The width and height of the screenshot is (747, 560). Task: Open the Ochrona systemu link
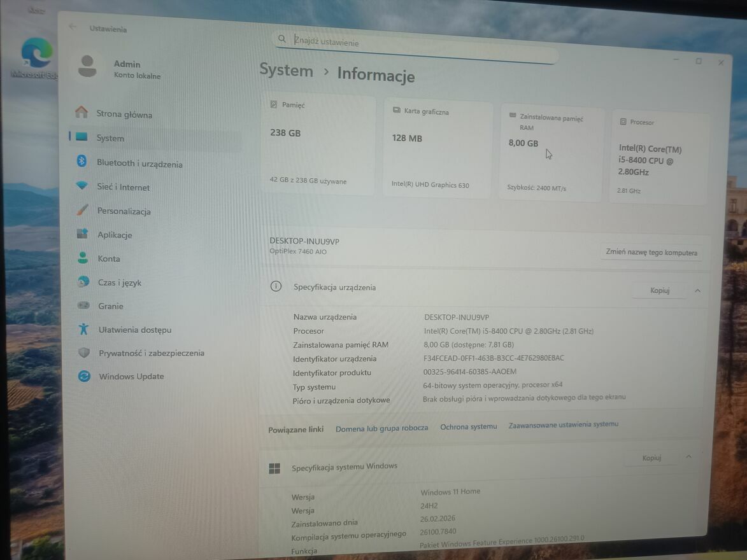[468, 426]
